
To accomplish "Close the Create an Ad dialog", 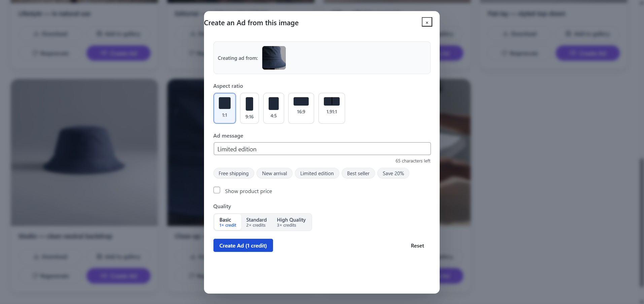I will point(427,22).
